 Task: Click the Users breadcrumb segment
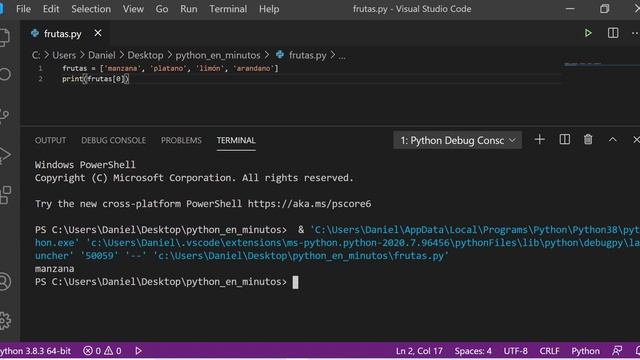click(64, 55)
